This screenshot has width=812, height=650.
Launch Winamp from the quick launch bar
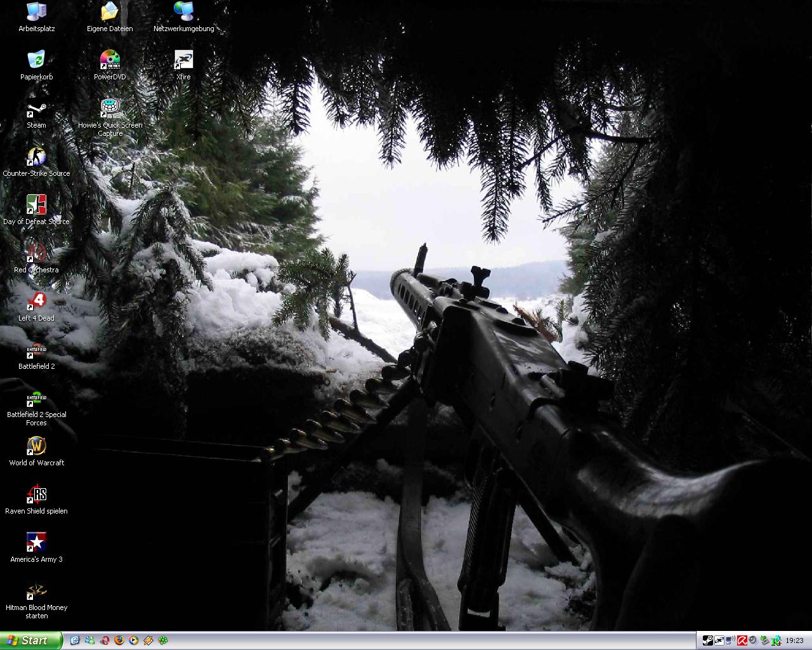click(x=148, y=640)
